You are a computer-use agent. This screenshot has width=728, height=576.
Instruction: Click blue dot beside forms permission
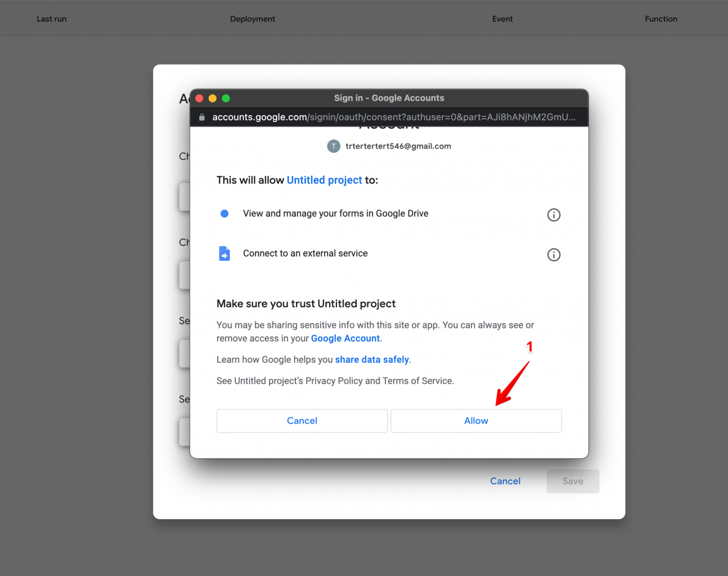point(224,214)
